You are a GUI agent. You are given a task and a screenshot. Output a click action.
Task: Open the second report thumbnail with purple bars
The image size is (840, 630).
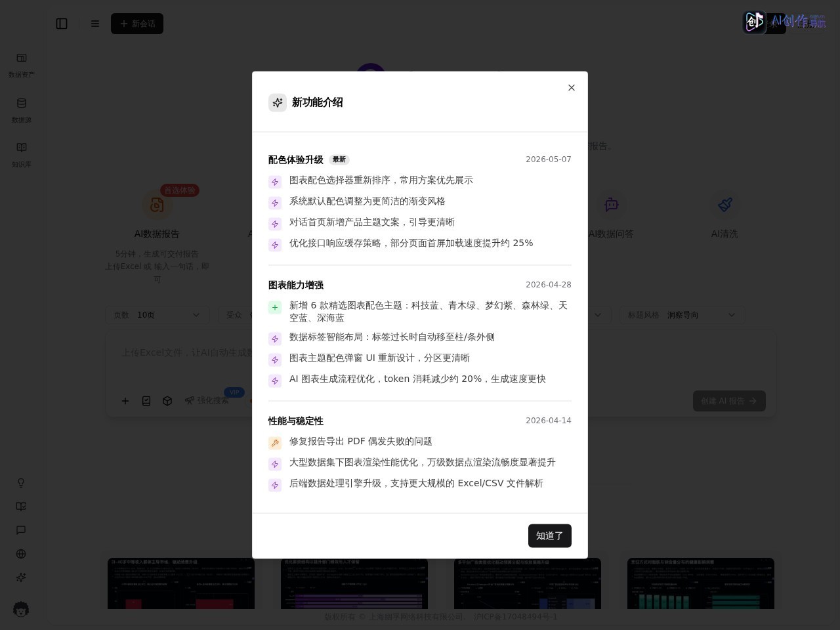(354, 583)
